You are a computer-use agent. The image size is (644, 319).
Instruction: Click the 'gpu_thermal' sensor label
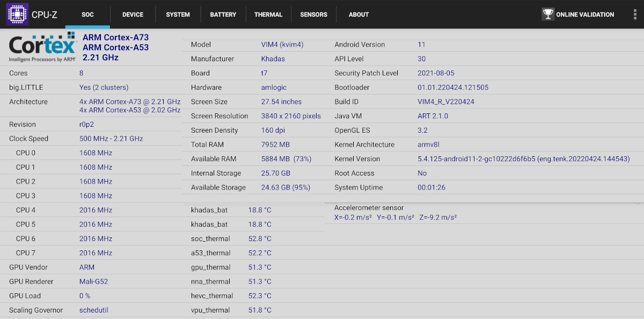point(211,267)
